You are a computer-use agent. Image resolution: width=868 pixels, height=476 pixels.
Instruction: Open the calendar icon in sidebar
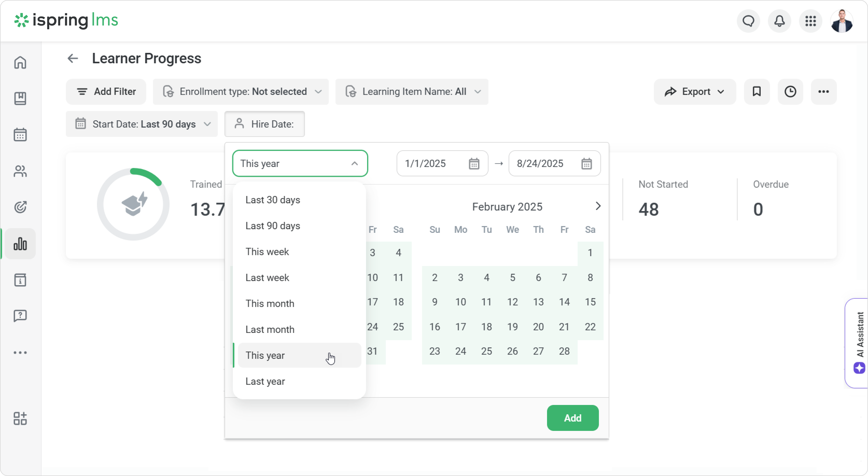point(20,135)
